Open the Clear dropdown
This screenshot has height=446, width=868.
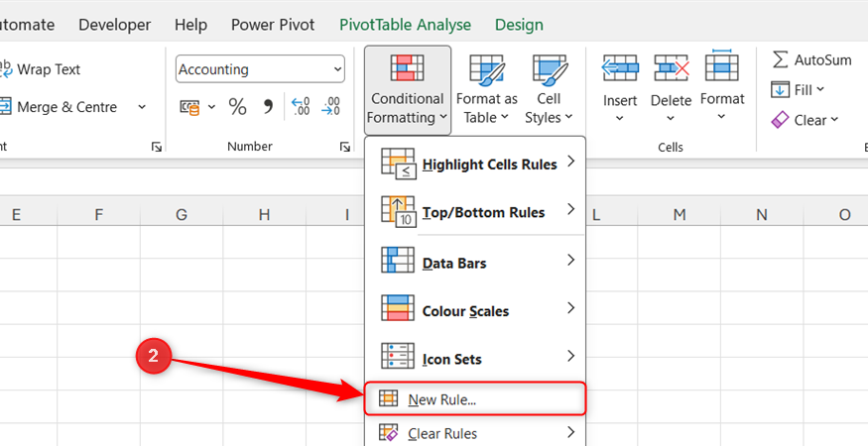(x=805, y=120)
